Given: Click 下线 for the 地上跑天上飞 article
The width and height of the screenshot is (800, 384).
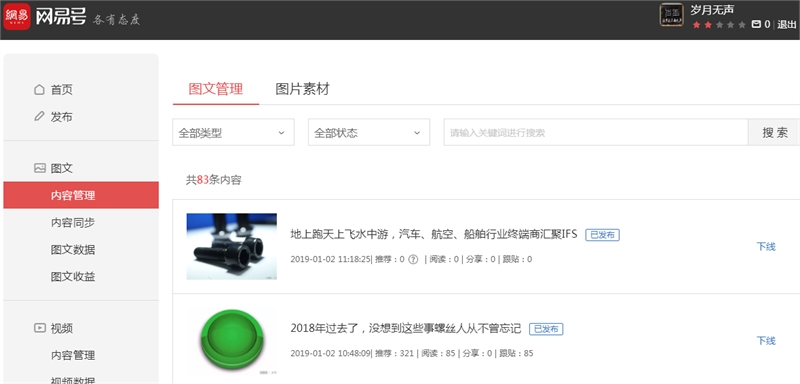Looking at the screenshot, I should click(x=766, y=246).
